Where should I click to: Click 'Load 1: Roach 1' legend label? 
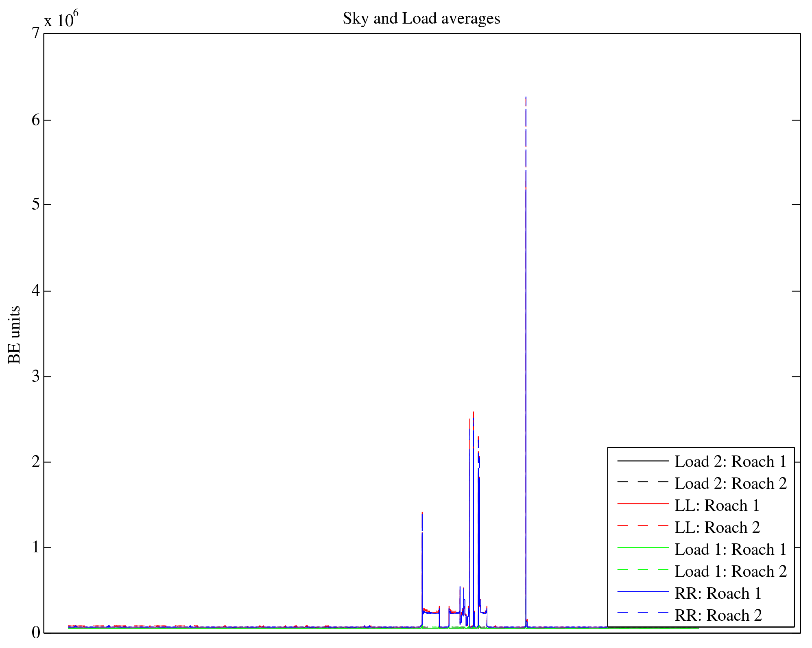tap(730, 549)
